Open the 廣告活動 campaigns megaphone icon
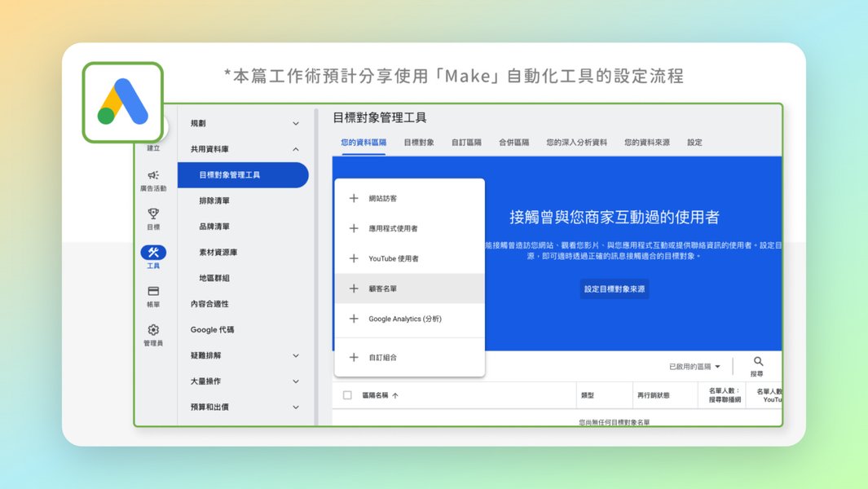Screen dimensions: 868x489 (153, 175)
